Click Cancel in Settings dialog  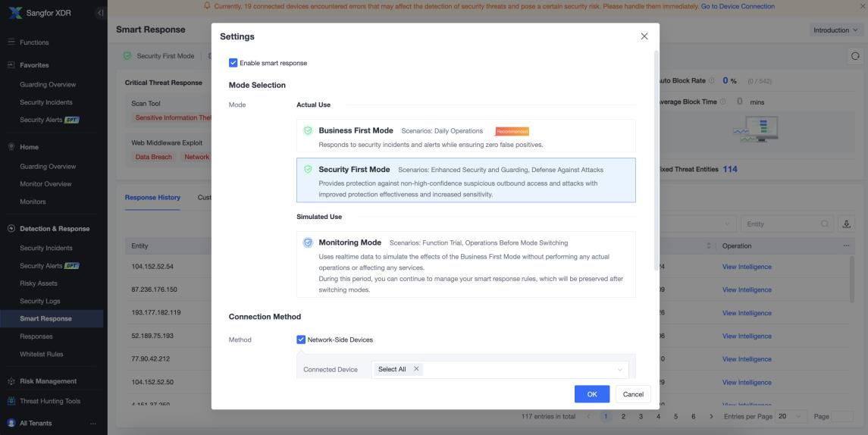click(x=633, y=394)
